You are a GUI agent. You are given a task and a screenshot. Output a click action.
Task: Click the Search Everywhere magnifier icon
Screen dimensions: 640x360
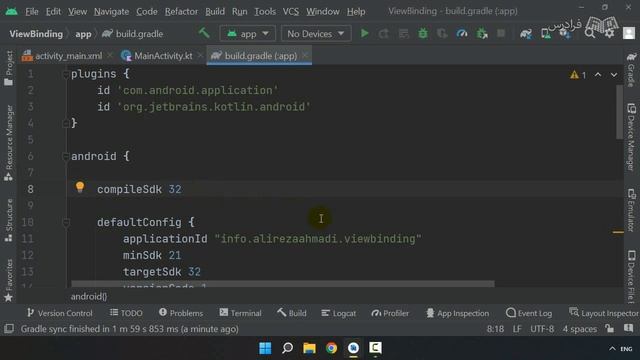(589, 33)
